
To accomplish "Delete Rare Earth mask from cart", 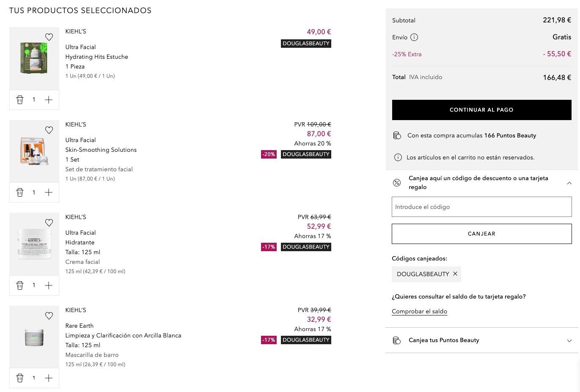I will [20, 378].
